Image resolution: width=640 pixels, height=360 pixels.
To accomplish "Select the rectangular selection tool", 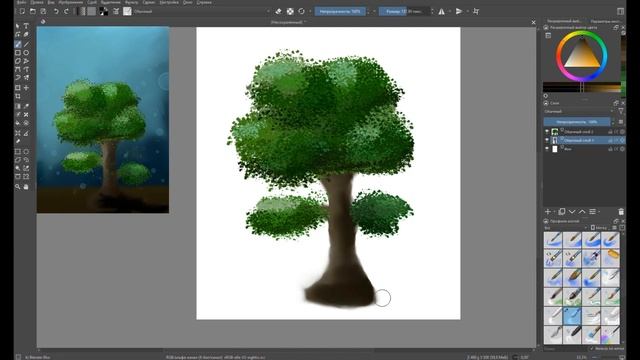I will [18, 151].
